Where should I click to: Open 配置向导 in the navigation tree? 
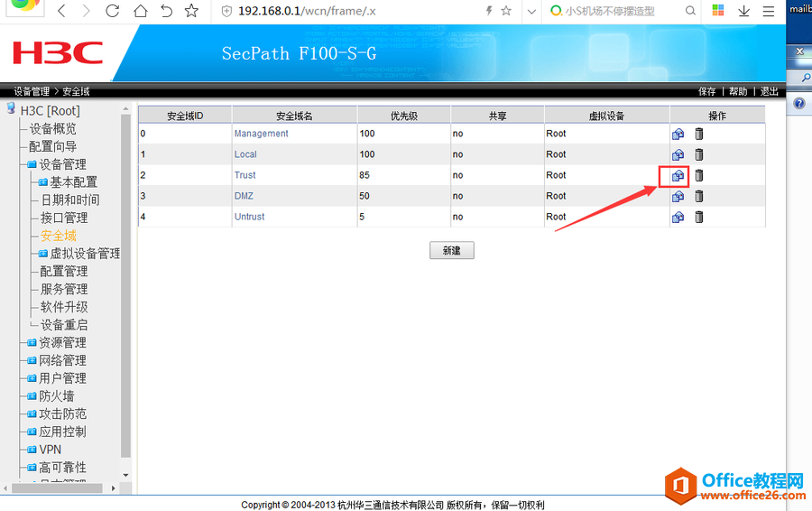(x=53, y=146)
